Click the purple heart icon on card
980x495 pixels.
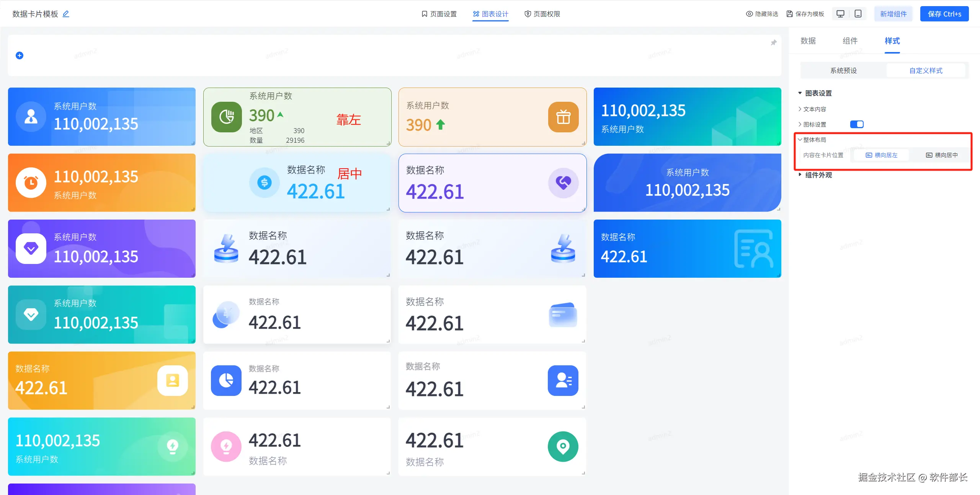click(563, 183)
